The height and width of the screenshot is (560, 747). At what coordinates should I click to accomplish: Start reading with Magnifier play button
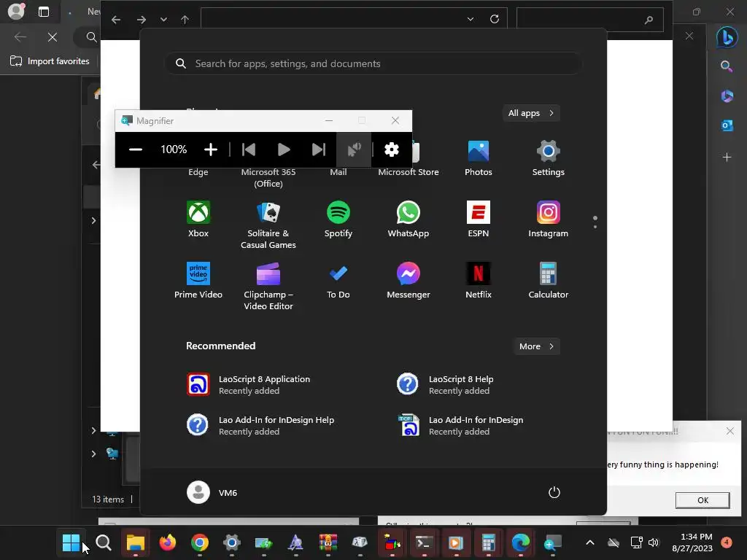[x=284, y=149]
